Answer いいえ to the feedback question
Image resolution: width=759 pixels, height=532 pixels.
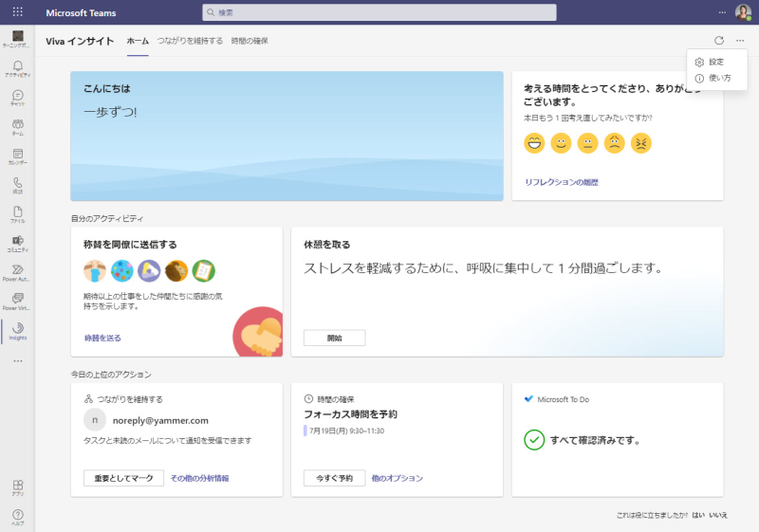coord(718,515)
